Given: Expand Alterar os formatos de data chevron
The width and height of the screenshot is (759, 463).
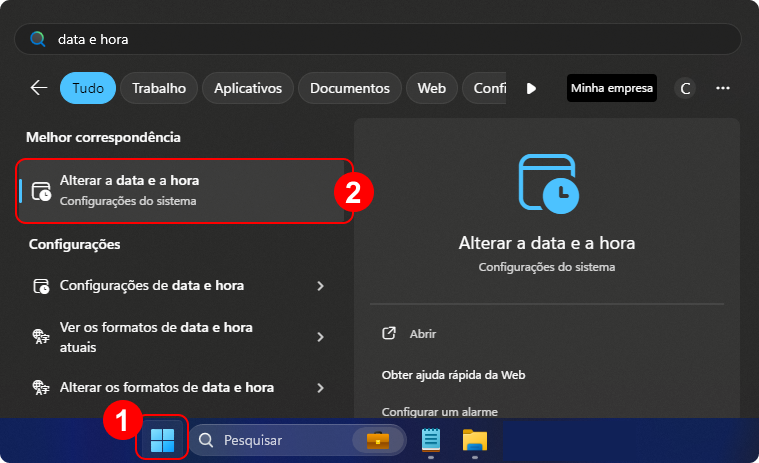Looking at the screenshot, I should pos(320,388).
